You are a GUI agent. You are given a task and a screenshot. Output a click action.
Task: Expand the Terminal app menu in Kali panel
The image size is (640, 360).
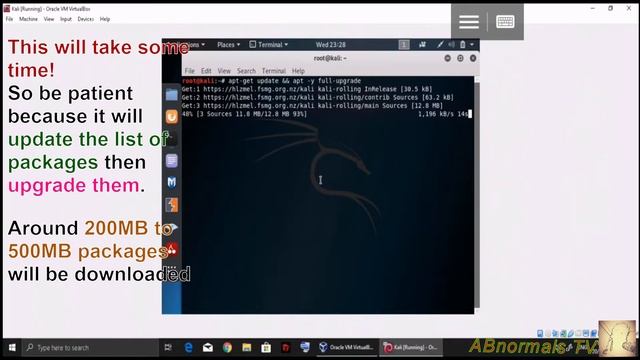coord(269,44)
